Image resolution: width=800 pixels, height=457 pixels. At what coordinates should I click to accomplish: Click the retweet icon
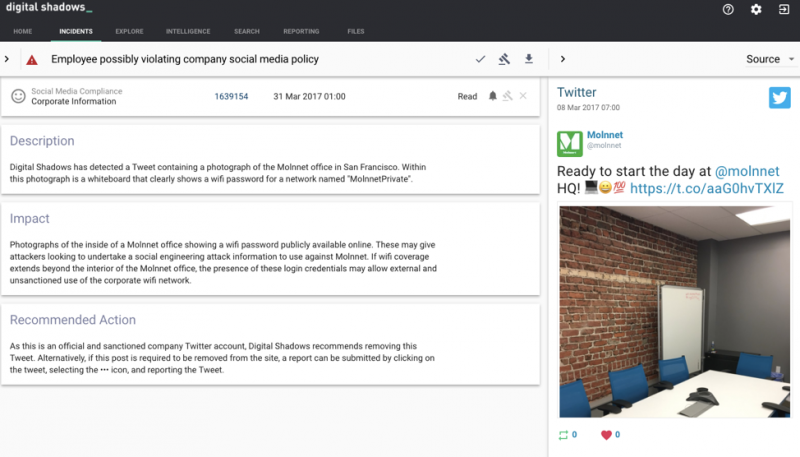pos(563,435)
